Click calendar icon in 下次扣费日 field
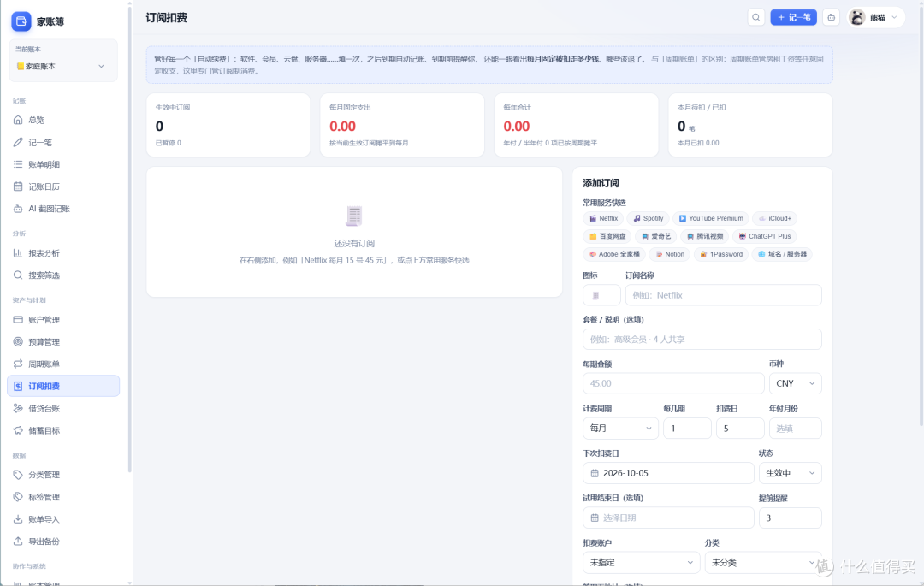The image size is (924, 586). click(x=595, y=474)
